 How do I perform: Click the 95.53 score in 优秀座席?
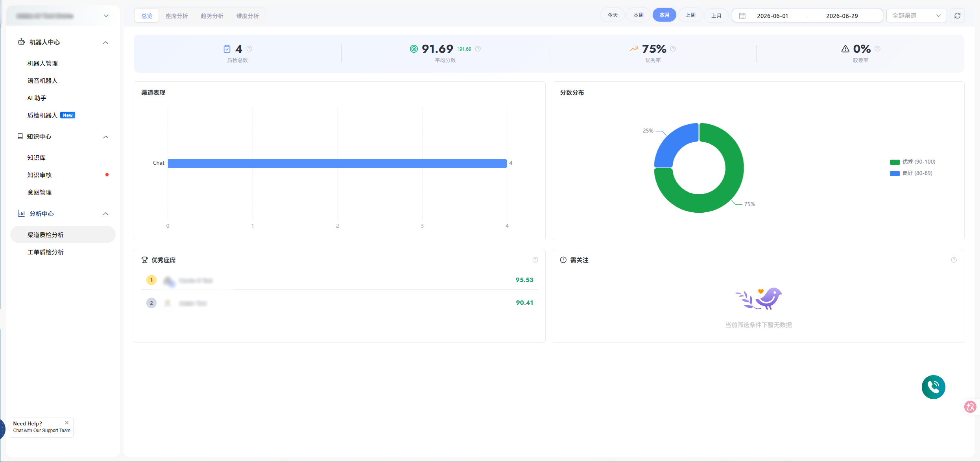point(524,280)
